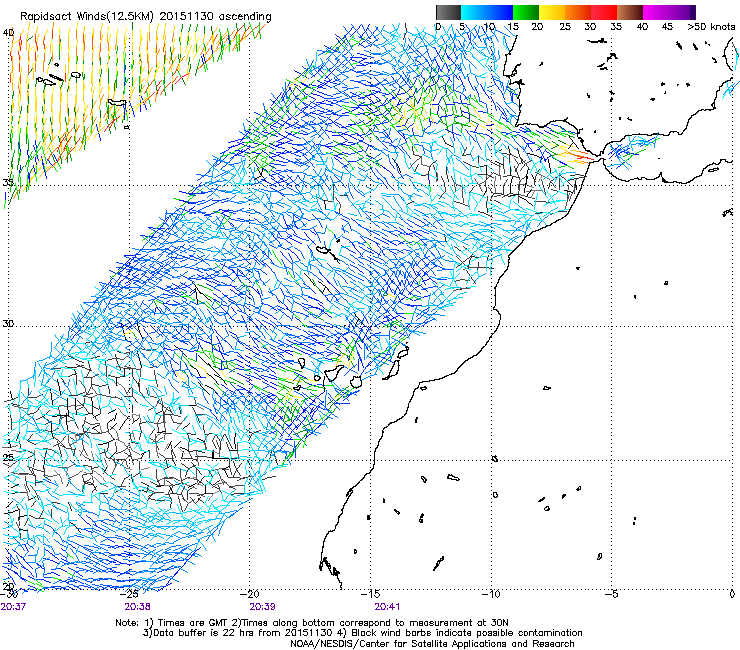Click the gray 0-5 knots legend swatch
Image resolution: width=740 pixels, height=650 pixels.
pyautogui.click(x=448, y=12)
